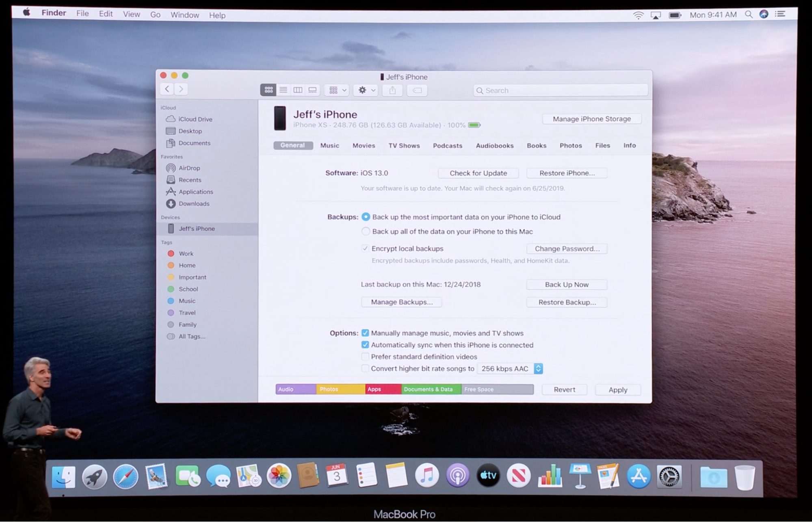Switch to the Podcasts tab
Screen dimensions: 812x522
click(x=447, y=145)
